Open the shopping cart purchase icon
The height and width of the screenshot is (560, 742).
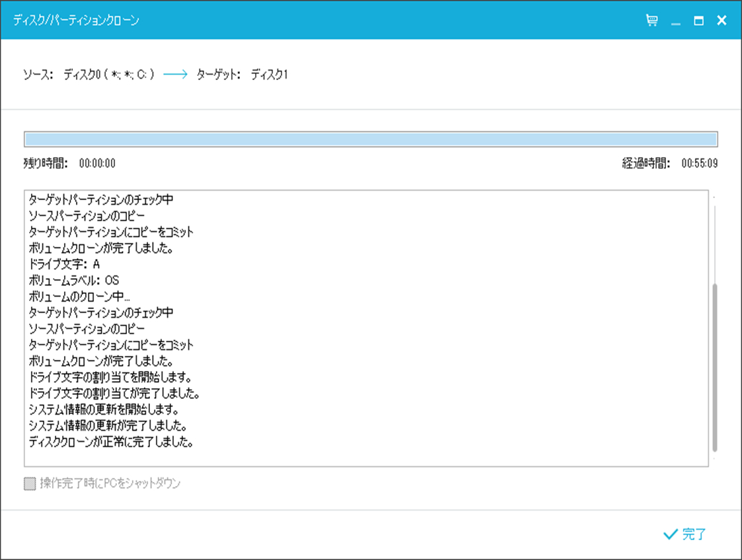click(651, 20)
